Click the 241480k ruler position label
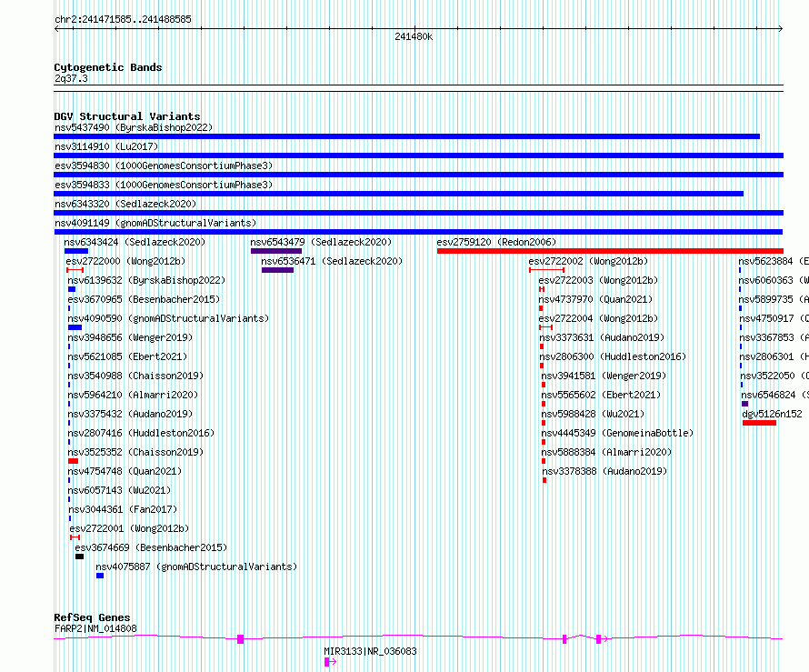Viewport: 809px width, 672px height. pyautogui.click(x=414, y=36)
